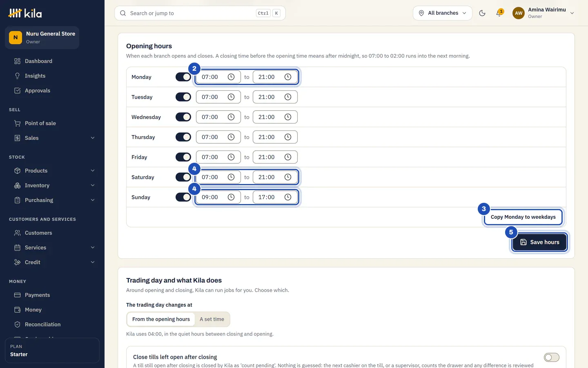
Task: Enable Close tills left open after closing
Action: pyautogui.click(x=551, y=357)
